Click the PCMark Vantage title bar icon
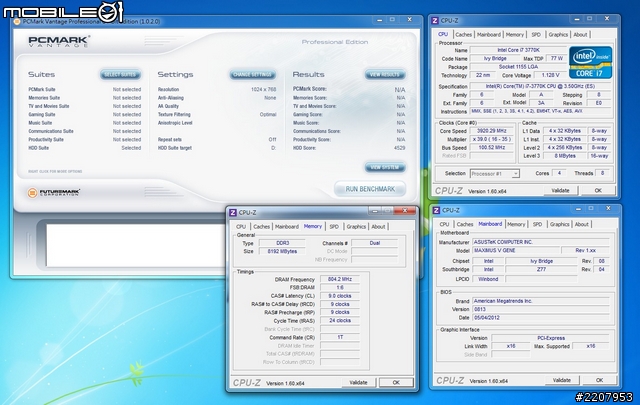 (x=17, y=22)
